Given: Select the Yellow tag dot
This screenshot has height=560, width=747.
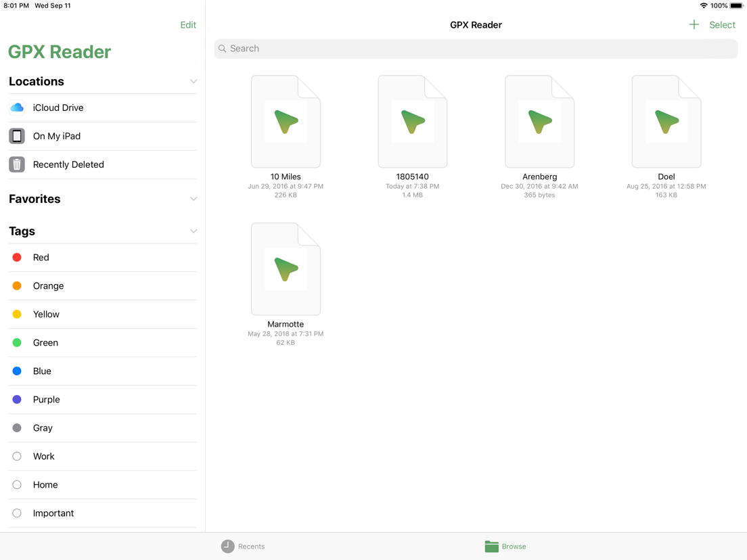Looking at the screenshot, I should click(x=17, y=314).
